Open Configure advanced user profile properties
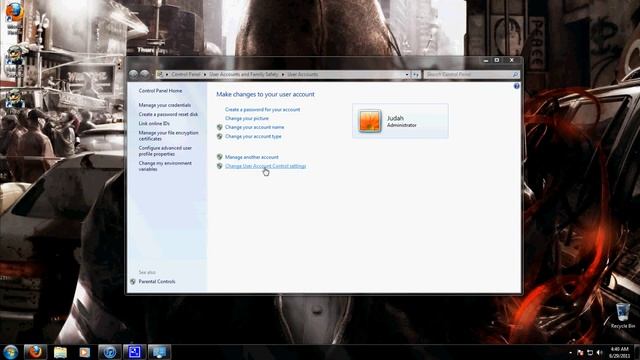 coord(165,151)
